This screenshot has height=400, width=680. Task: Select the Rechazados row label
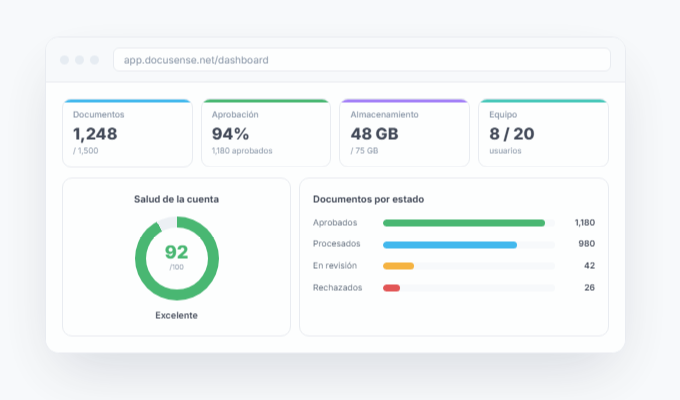tap(337, 288)
